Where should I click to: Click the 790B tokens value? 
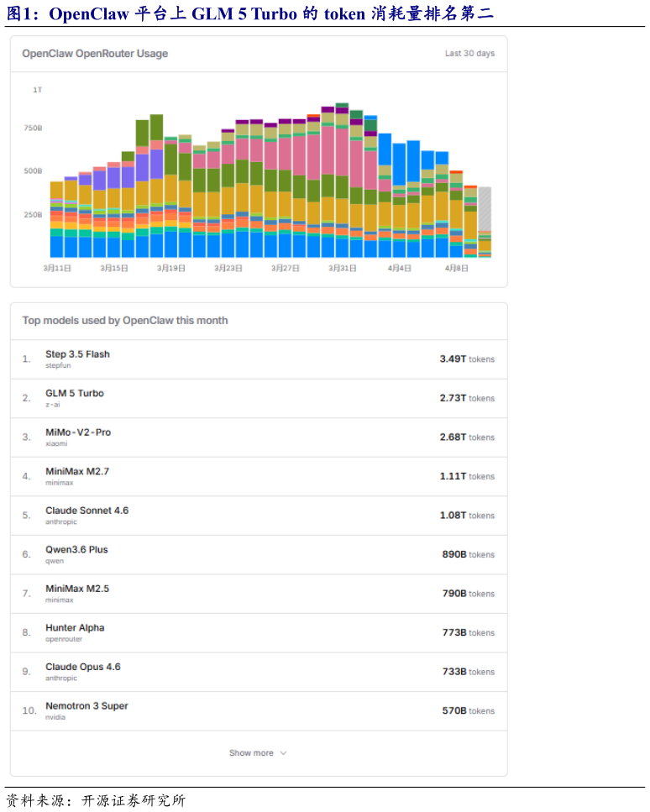pos(469,594)
